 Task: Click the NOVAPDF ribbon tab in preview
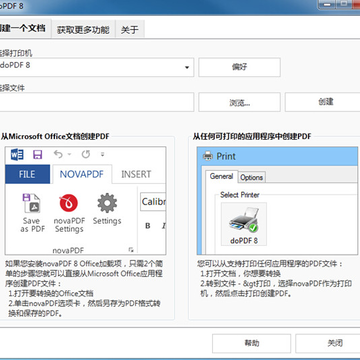(x=81, y=174)
